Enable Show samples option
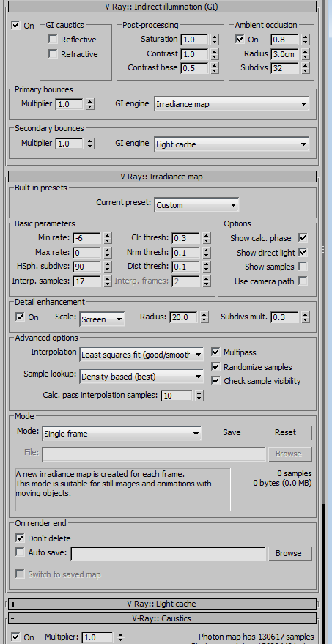Screen dimensions: 332x644 [x=303, y=267]
